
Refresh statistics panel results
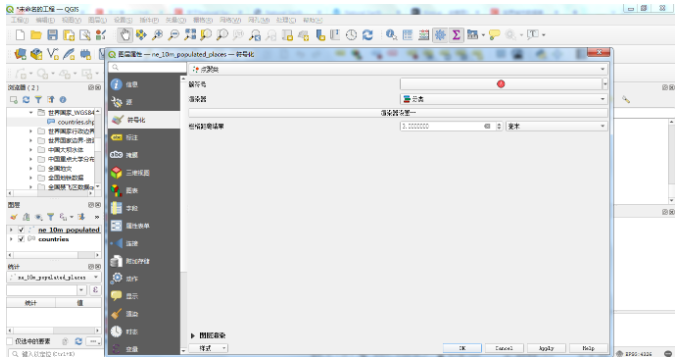pyautogui.click(x=78, y=342)
